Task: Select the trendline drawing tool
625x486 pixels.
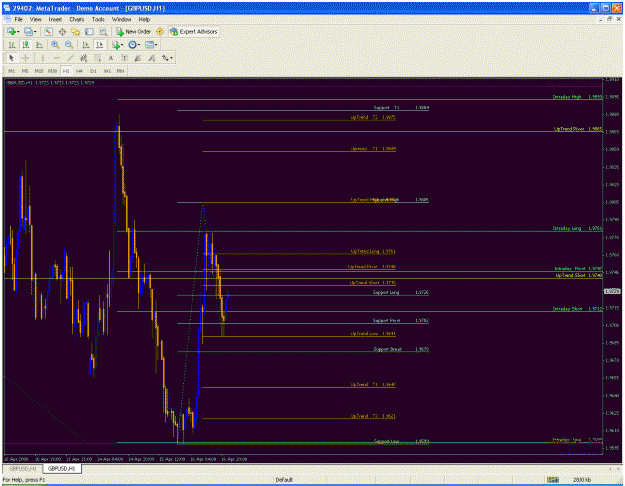Action: pos(70,58)
